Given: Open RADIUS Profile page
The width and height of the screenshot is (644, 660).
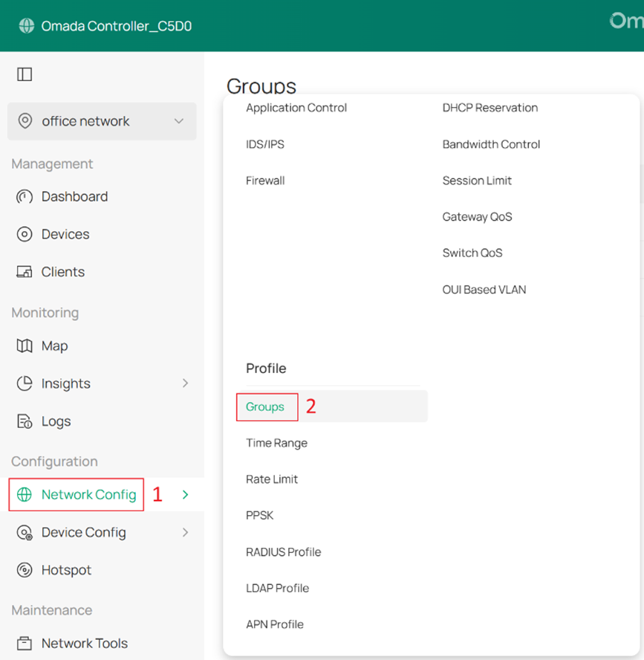Looking at the screenshot, I should (283, 552).
